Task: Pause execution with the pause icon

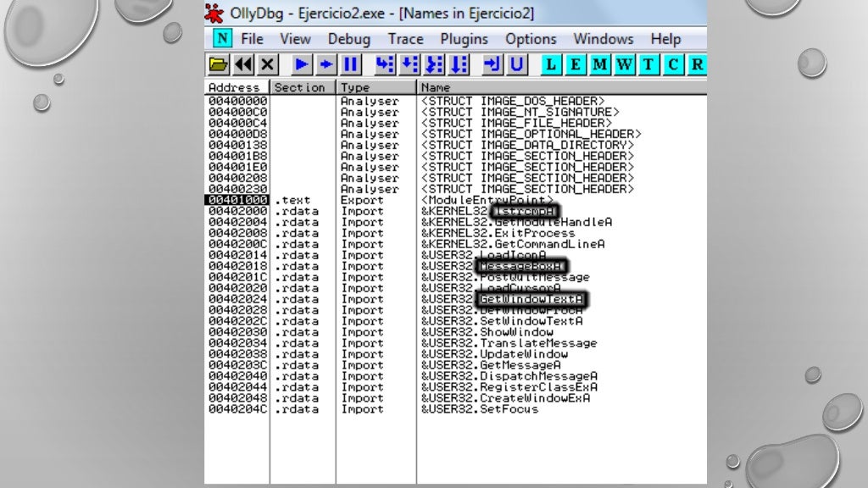Action: tap(350, 64)
